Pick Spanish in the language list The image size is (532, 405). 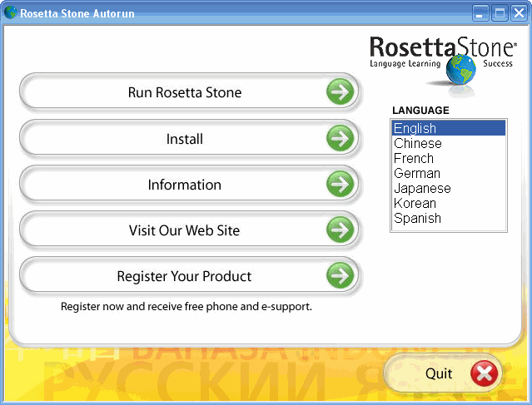(449, 218)
